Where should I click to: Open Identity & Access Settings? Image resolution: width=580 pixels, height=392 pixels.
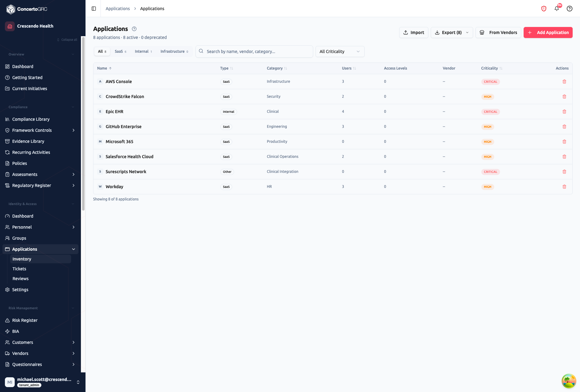tap(40, 290)
